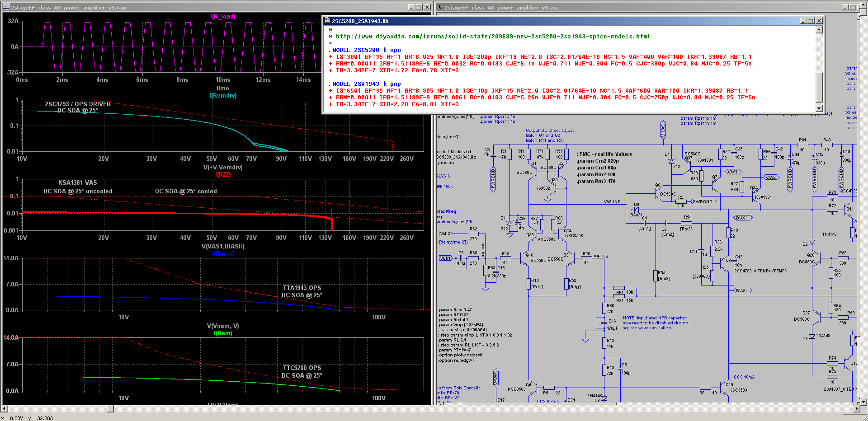
Task: Click the '2SC4793_A TEMP={PTMP}' transistor label
Action: tap(760, 271)
